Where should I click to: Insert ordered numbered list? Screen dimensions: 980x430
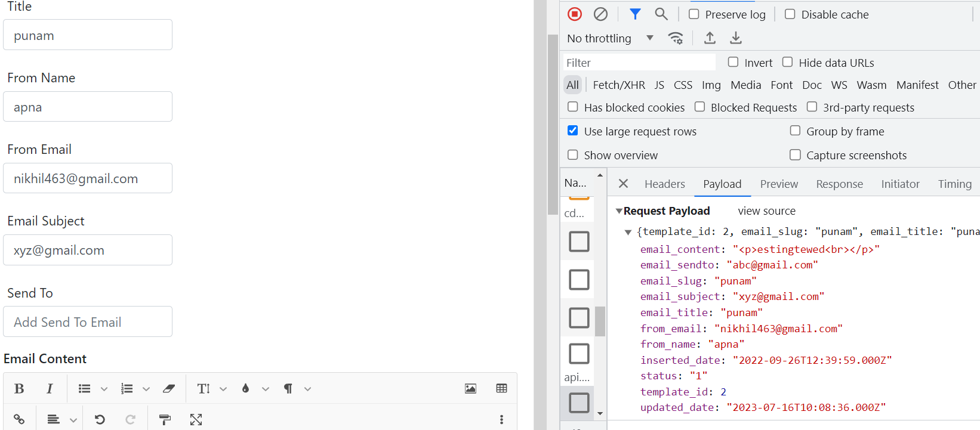point(127,389)
